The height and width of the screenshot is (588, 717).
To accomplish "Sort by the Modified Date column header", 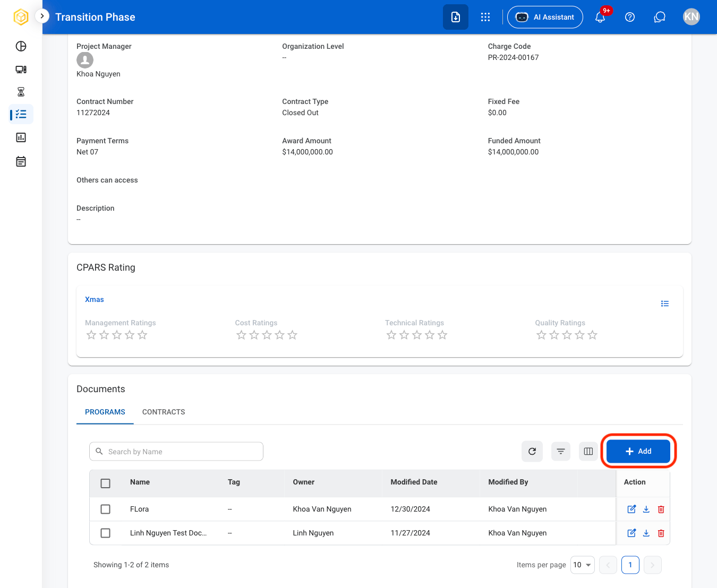I will pyautogui.click(x=414, y=482).
